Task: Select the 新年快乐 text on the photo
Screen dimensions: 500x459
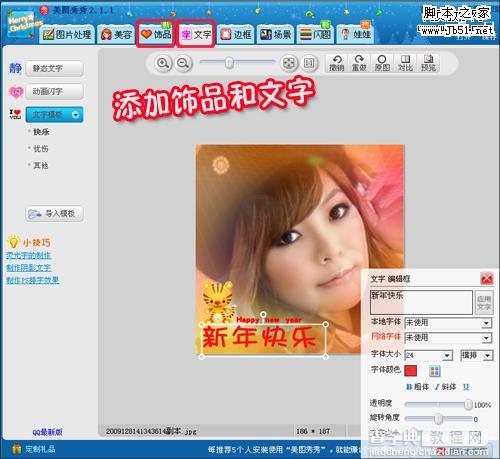Action: pyautogui.click(x=259, y=337)
